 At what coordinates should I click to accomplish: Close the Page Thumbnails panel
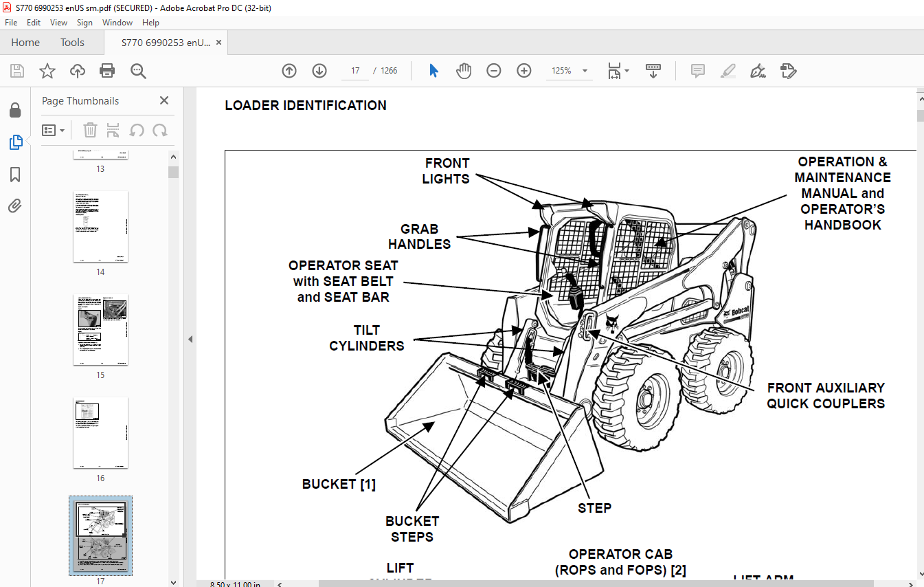point(164,100)
